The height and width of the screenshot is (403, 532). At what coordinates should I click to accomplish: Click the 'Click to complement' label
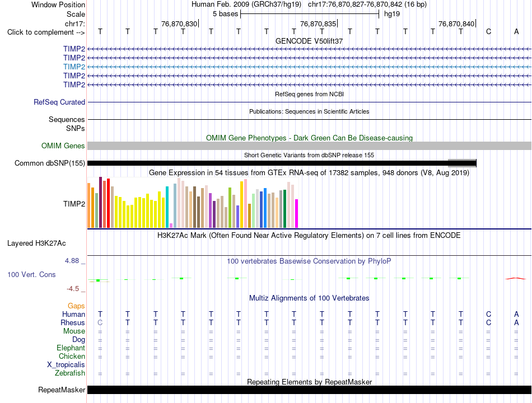click(x=46, y=32)
